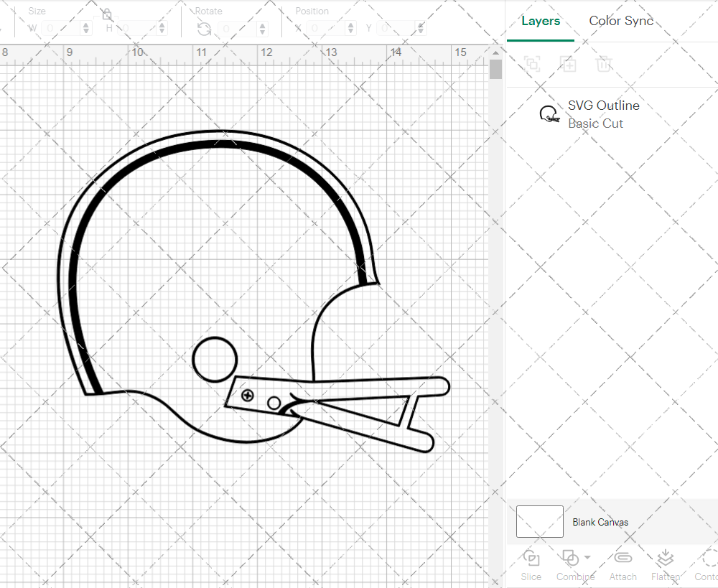
Task: Click the Group layers icon
Action: click(x=532, y=64)
